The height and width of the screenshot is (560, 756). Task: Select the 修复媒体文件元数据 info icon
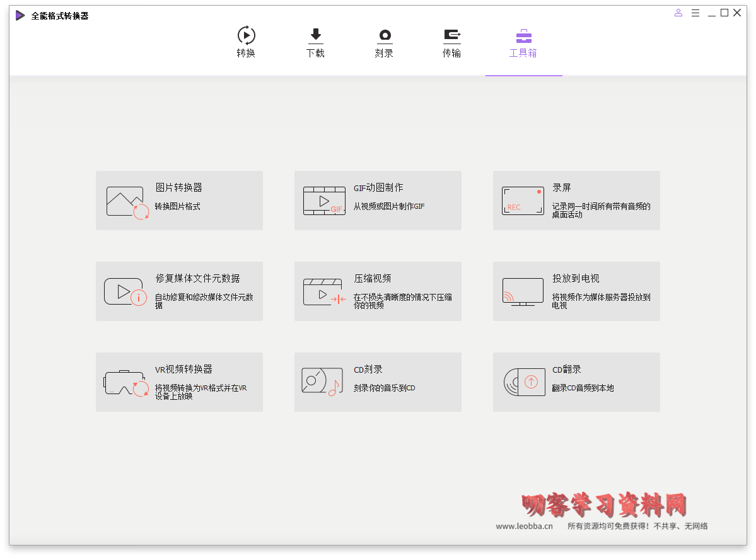[x=125, y=292]
